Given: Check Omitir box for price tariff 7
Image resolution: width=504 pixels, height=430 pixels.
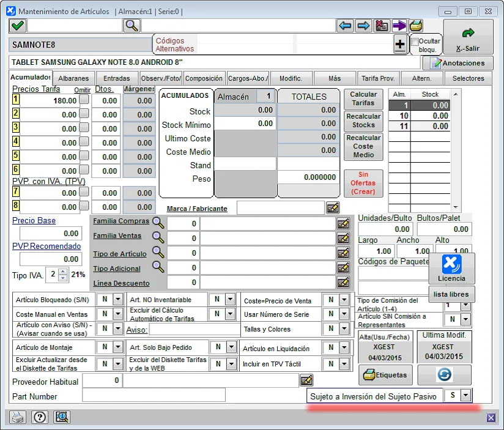Looking at the screenshot, I should (x=84, y=192).
